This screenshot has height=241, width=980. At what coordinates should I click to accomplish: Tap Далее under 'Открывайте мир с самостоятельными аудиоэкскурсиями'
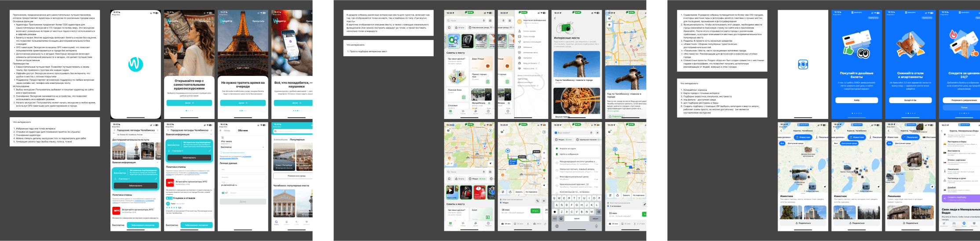(x=189, y=103)
